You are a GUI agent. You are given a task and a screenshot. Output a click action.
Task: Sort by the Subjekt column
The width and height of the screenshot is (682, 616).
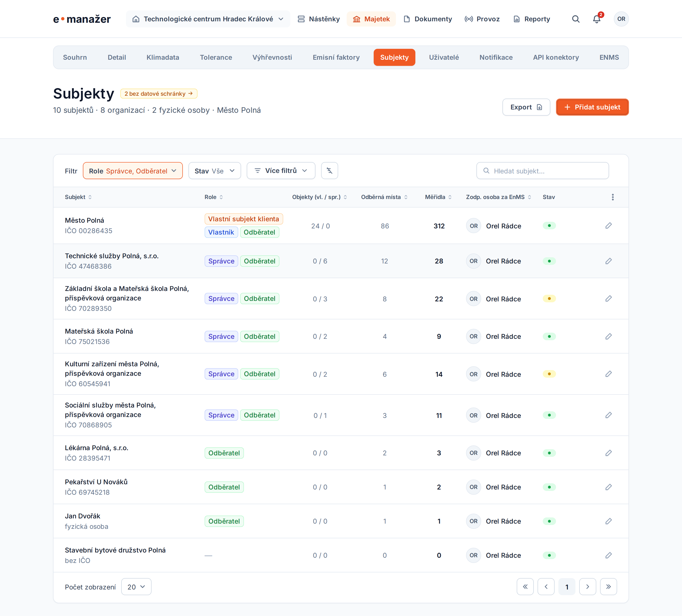tap(78, 197)
